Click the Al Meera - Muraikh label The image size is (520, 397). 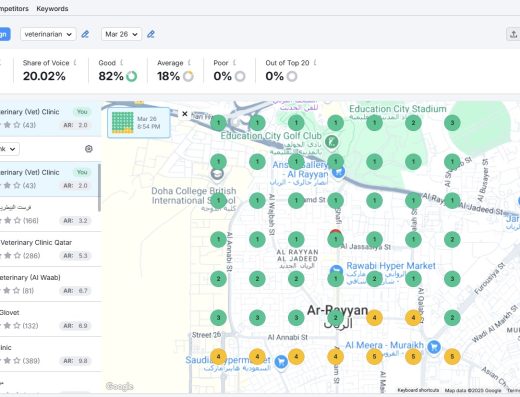coord(384,345)
